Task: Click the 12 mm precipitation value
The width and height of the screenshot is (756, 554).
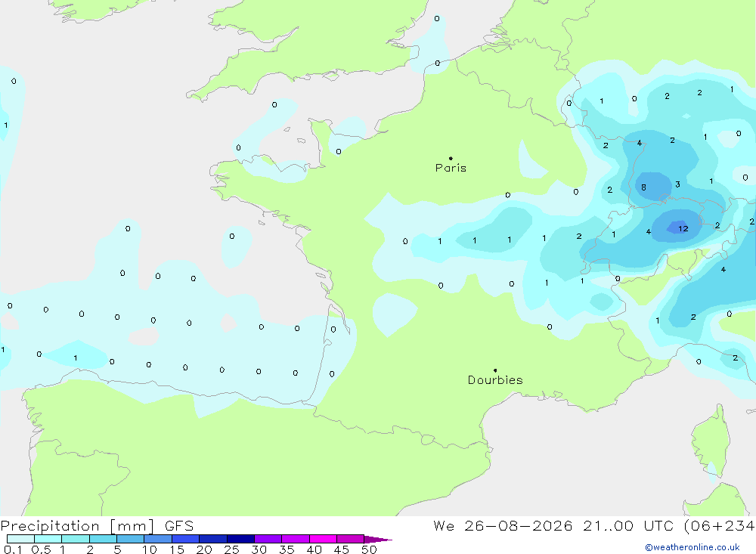Action: [x=683, y=228]
